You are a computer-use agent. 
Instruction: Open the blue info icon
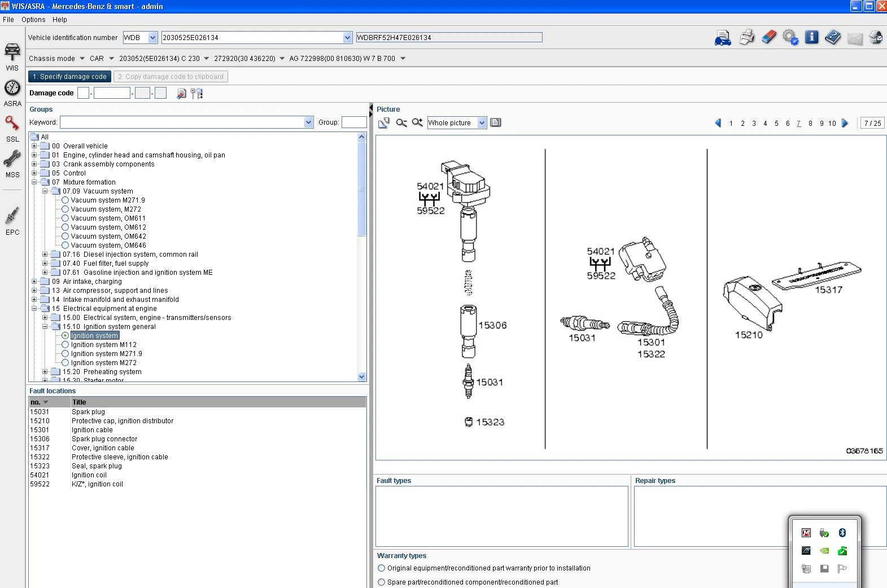coord(811,38)
